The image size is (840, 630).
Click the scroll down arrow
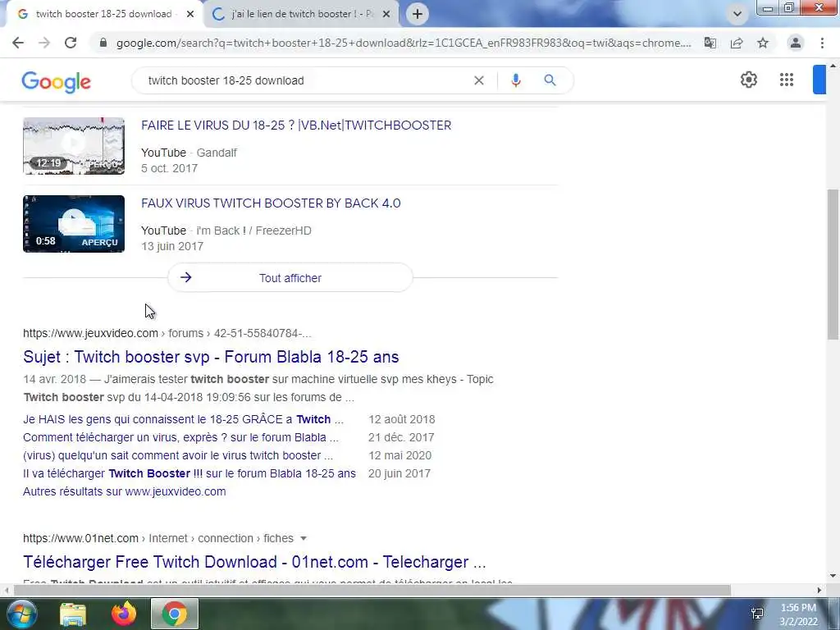point(833,576)
